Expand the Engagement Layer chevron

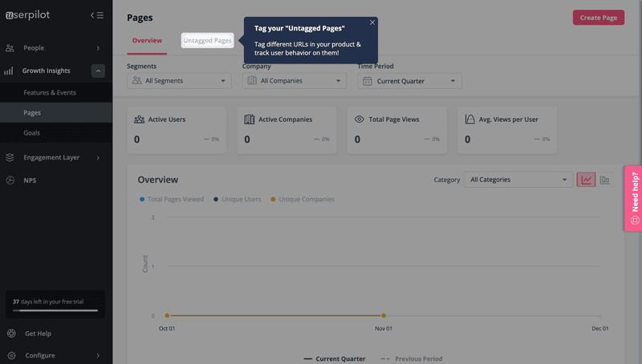click(x=98, y=158)
